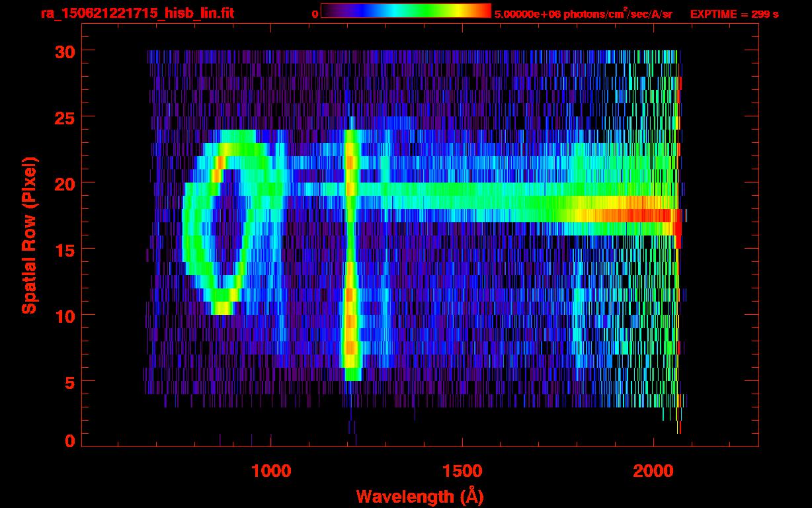Select the EXPTIME = 299 s label
This screenshot has width=812, height=508.
(x=734, y=14)
